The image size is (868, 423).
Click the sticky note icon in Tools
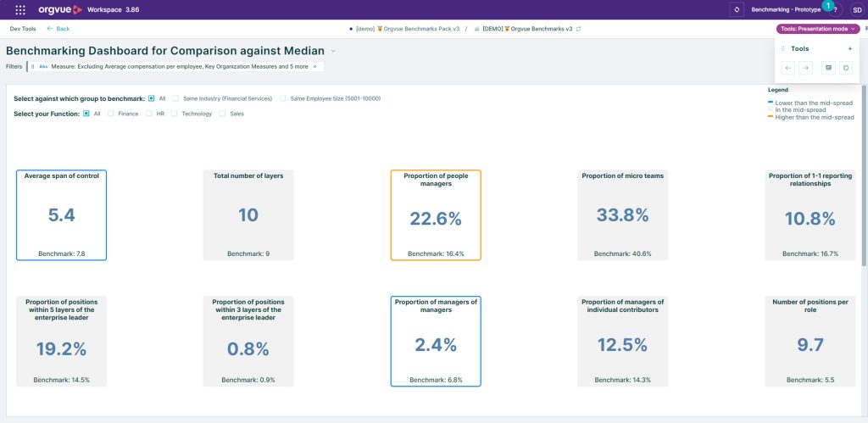point(845,68)
